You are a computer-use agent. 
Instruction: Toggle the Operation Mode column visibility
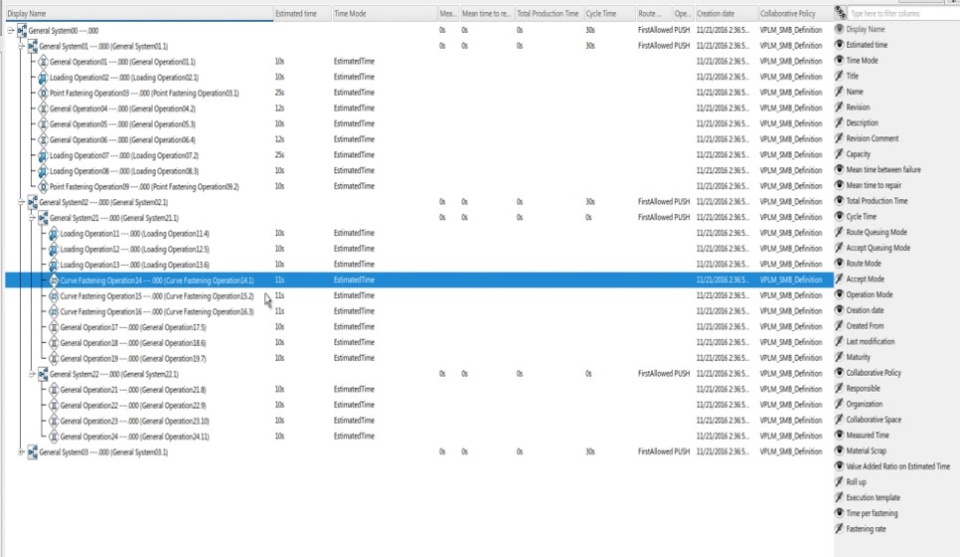pyautogui.click(x=839, y=294)
